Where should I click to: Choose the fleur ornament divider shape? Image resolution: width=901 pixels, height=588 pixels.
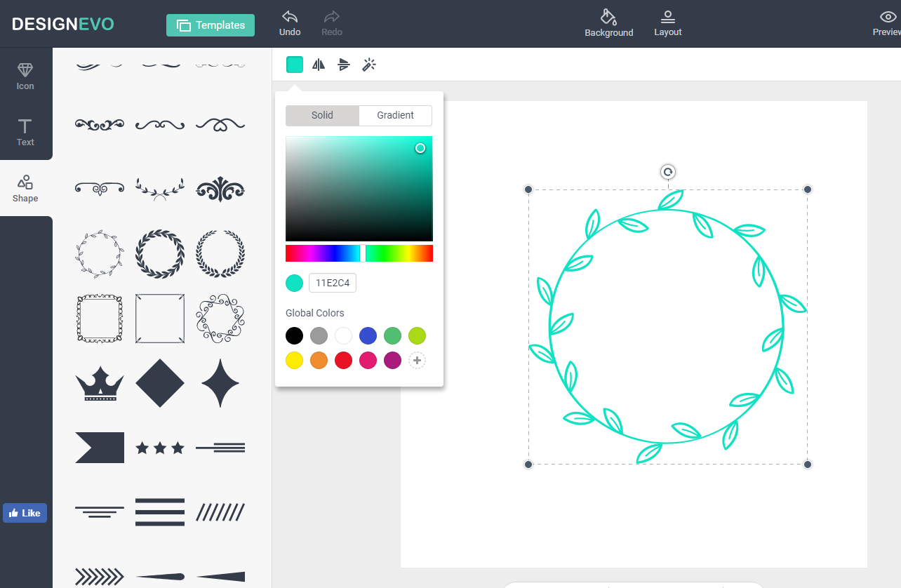point(220,189)
